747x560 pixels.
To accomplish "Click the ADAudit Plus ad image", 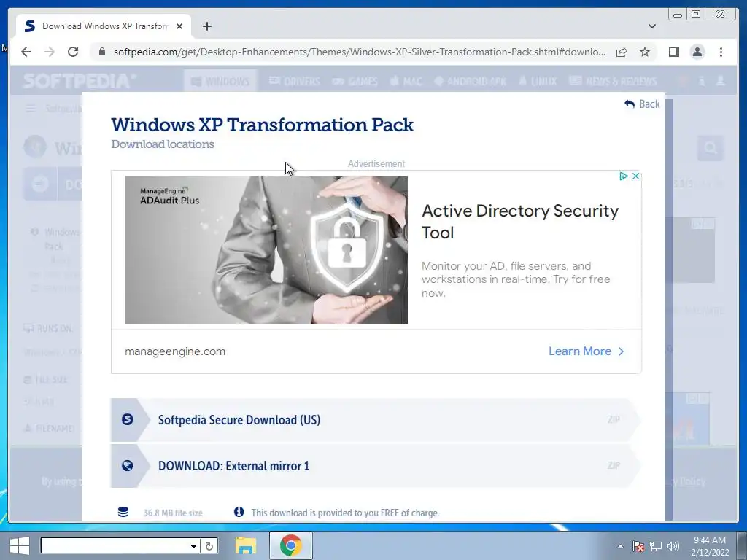I will [x=266, y=249].
